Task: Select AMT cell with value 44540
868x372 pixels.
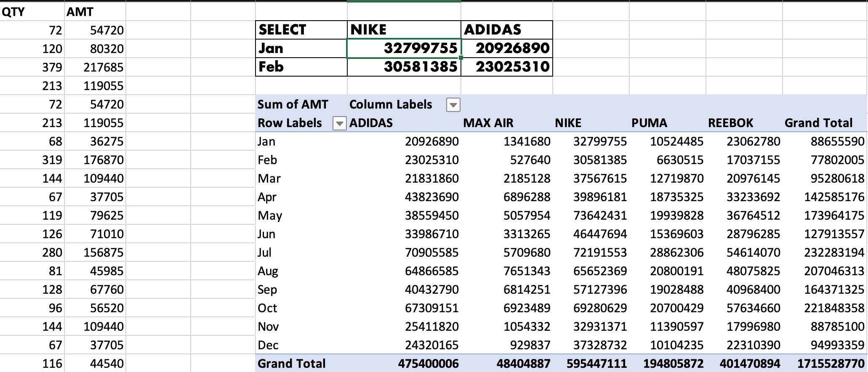Action: pos(95,364)
